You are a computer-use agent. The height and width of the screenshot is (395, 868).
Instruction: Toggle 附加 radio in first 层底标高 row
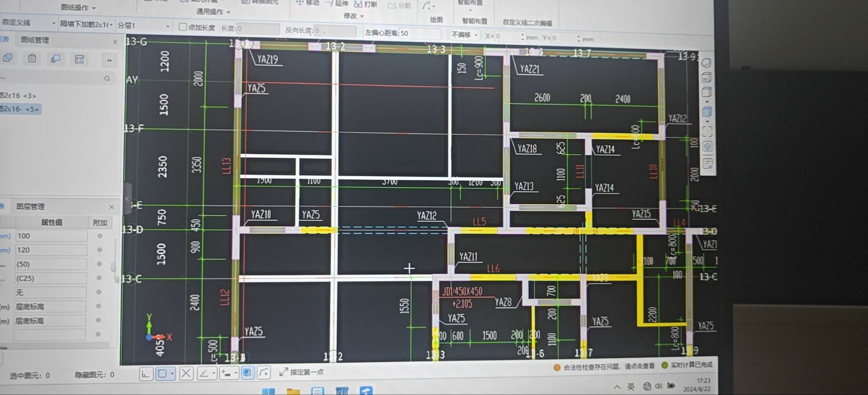point(99,306)
